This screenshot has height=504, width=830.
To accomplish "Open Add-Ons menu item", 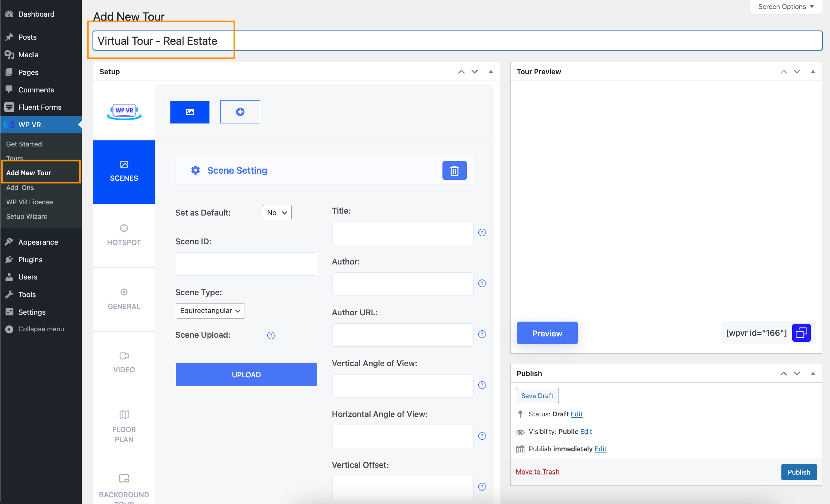I will [x=20, y=187].
